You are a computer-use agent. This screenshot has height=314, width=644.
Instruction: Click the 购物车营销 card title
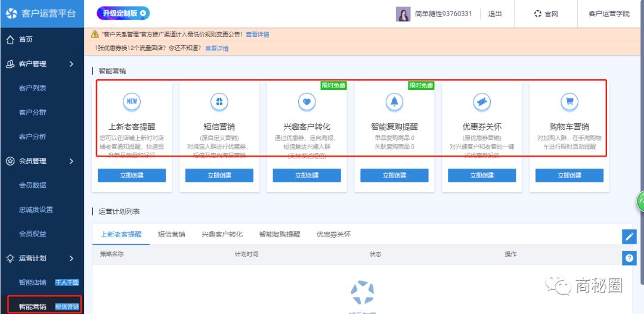[x=569, y=126]
